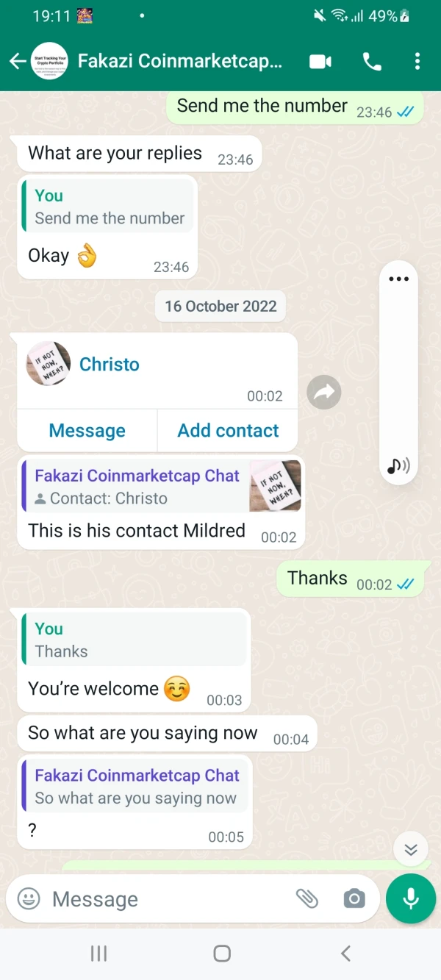
Task: Open the emoji picker in message bar
Action: pos(29,898)
